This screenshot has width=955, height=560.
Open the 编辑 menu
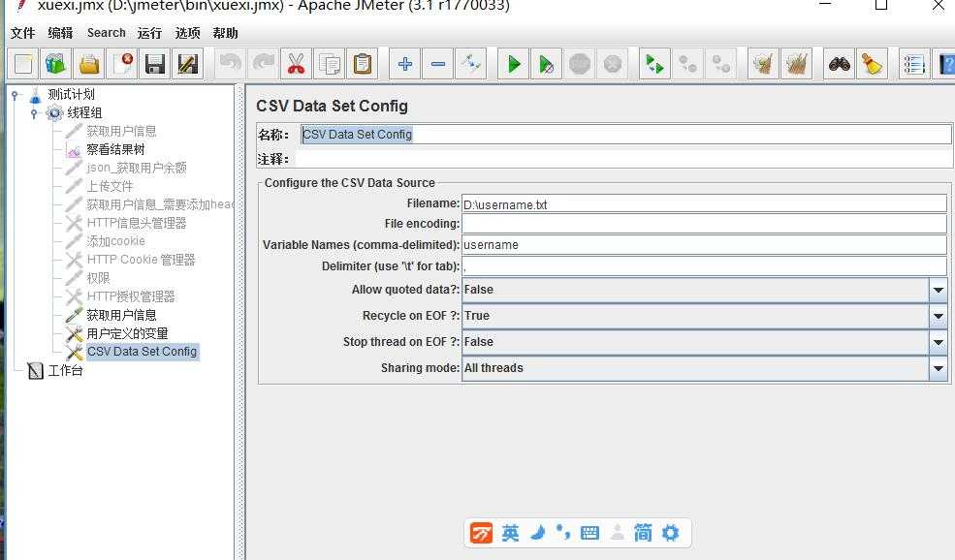coord(60,33)
